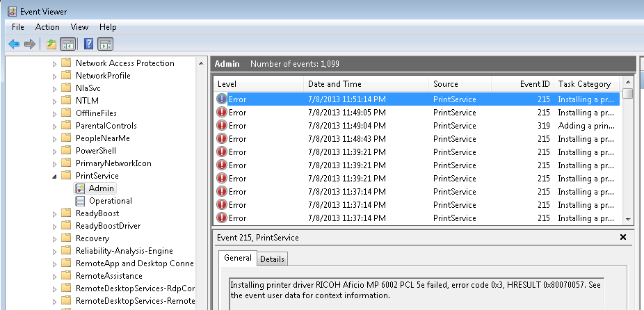Screen dimensions: 644x310
Task: Click the Back arrow toolbar icon
Action: [14, 44]
